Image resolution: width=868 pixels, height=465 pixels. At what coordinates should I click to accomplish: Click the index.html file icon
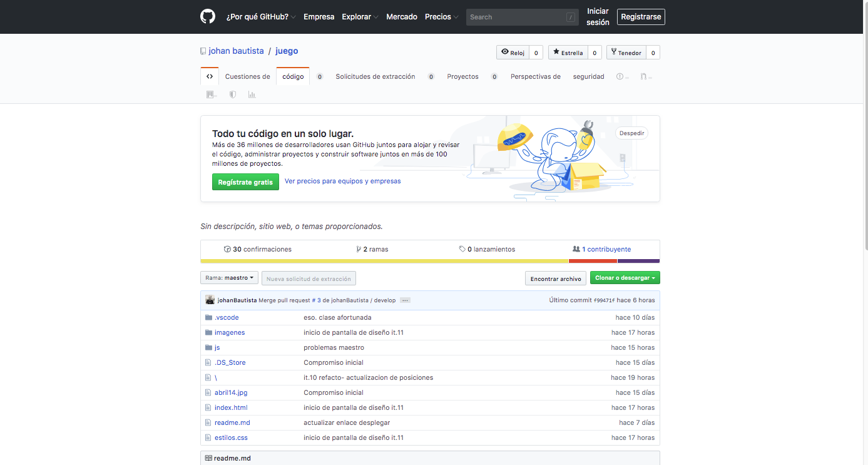tap(208, 407)
